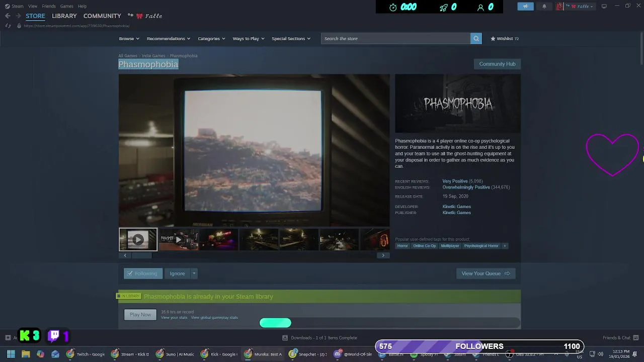Click the Search the store field
The width and height of the screenshot is (644, 362).
tap(395, 39)
